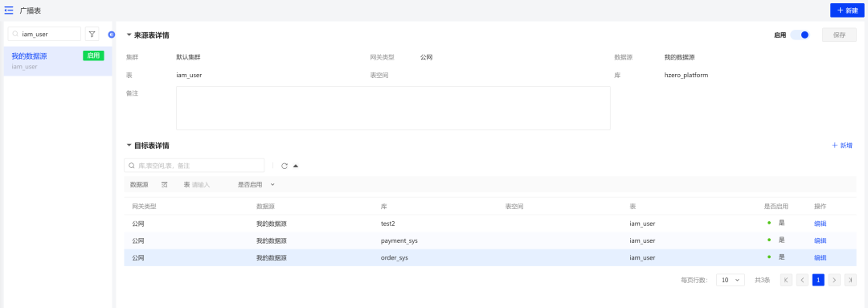Click the 新建 button at top right

847,10
